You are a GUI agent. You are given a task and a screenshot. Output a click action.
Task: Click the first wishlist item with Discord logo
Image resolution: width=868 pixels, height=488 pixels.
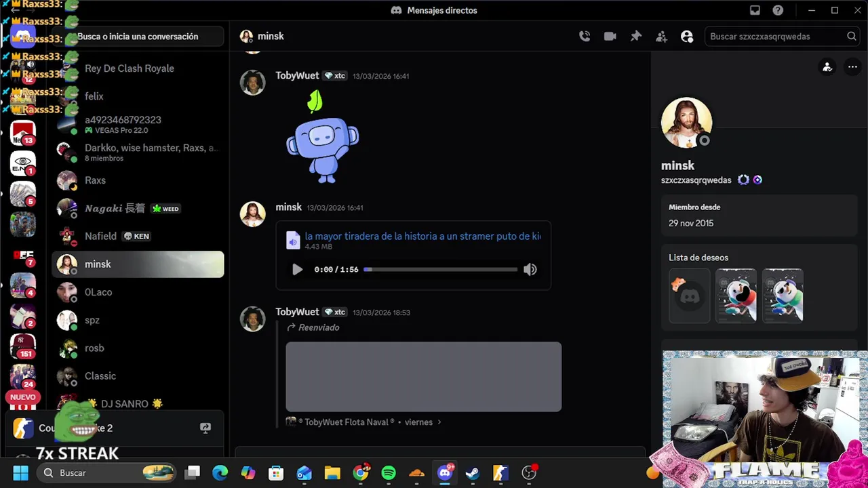pos(689,296)
